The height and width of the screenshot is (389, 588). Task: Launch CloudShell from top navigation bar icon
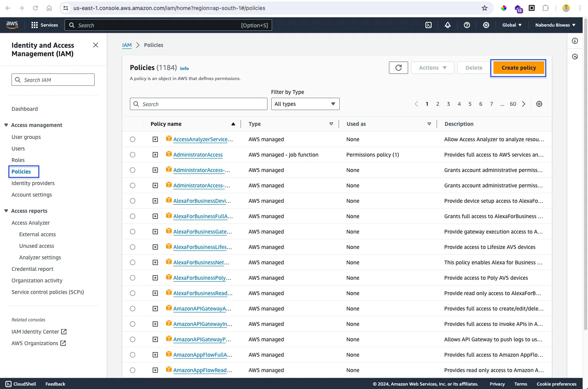point(429,25)
